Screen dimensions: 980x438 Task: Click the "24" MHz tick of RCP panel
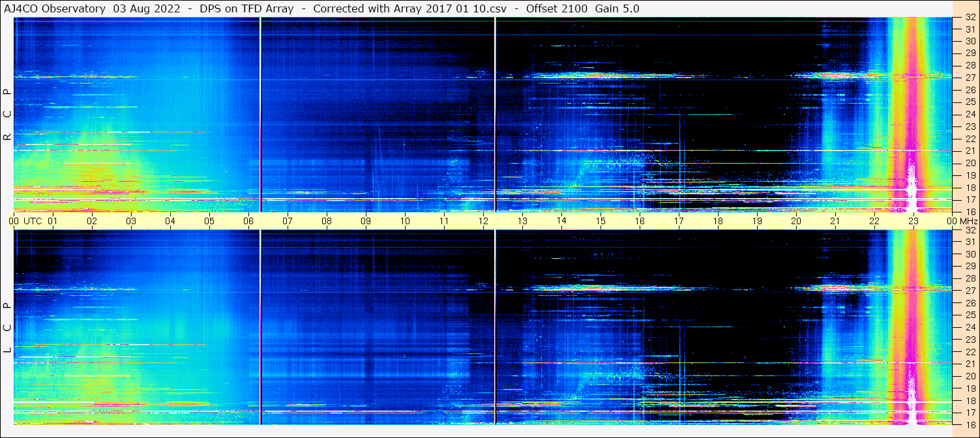(x=970, y=114)
